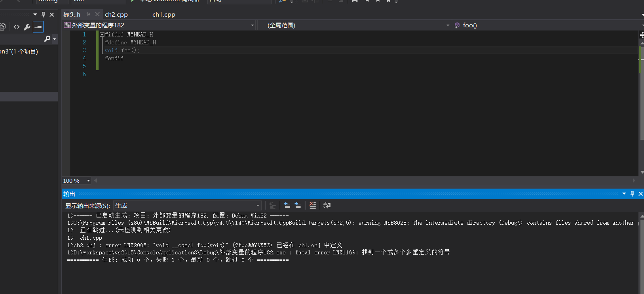
Task: Open Solution Explorer window position menu arrow
Action: [35, 14]
